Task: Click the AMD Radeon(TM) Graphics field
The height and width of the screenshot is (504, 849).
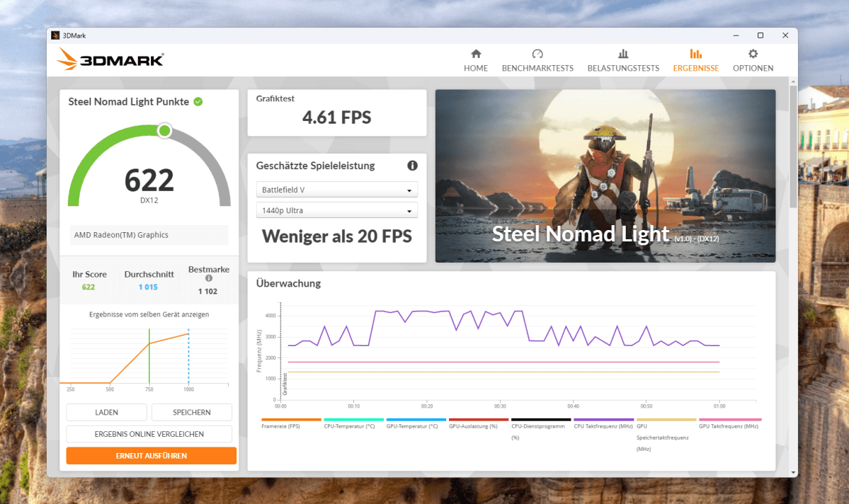Action: (x=149, y=235)
